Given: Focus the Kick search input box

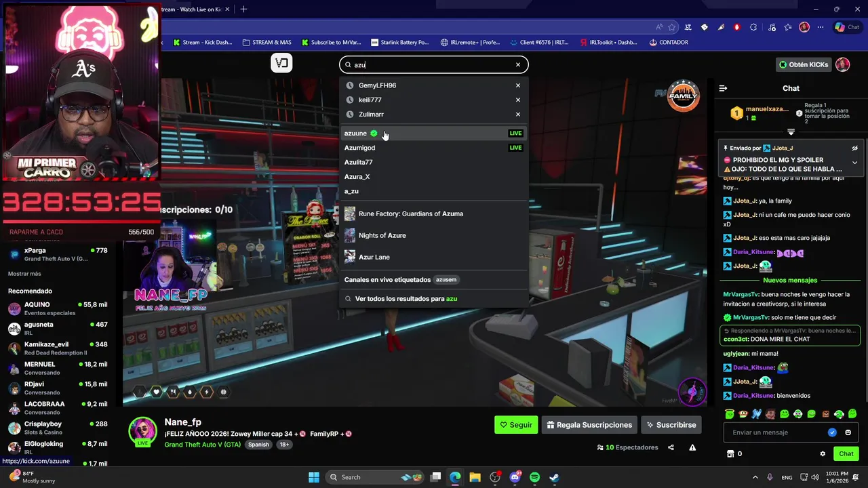Looking at the screenshot, I should [x=433, y=65].
